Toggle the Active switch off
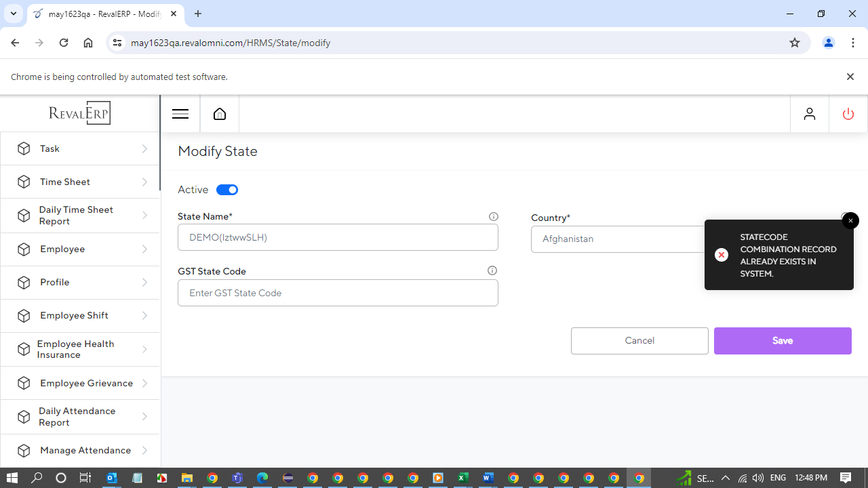This screenshot has width=868, height=488. (x=227, y=190)
